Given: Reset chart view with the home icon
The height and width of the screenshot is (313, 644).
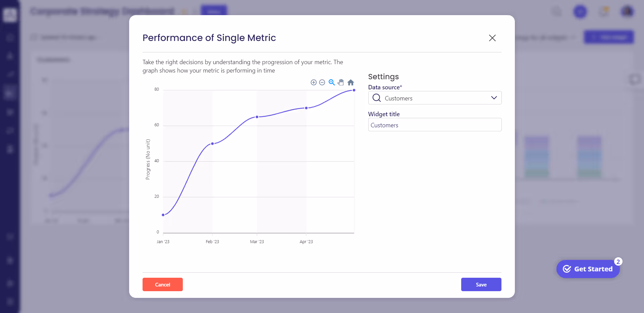Looking at the screenshot, I should pyautogui.click(x=351, y=82).
